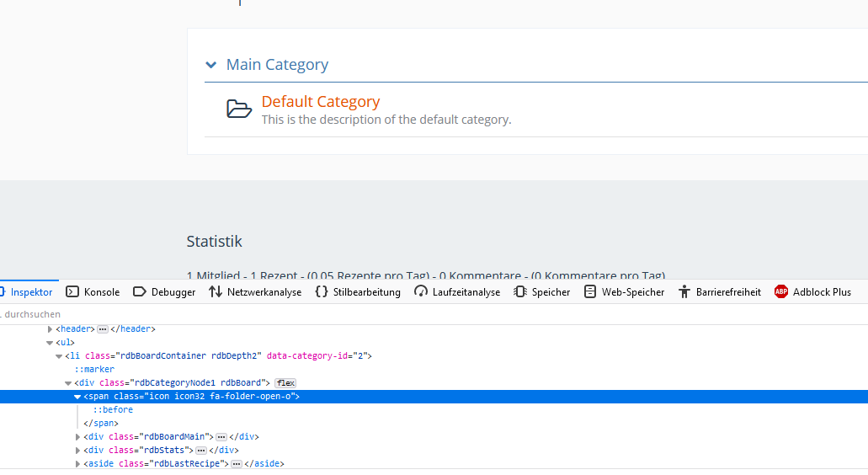Viewport: 868px width, 475px height.
Task: Click the Main Category heading link
Action: [x=277, y=65]
